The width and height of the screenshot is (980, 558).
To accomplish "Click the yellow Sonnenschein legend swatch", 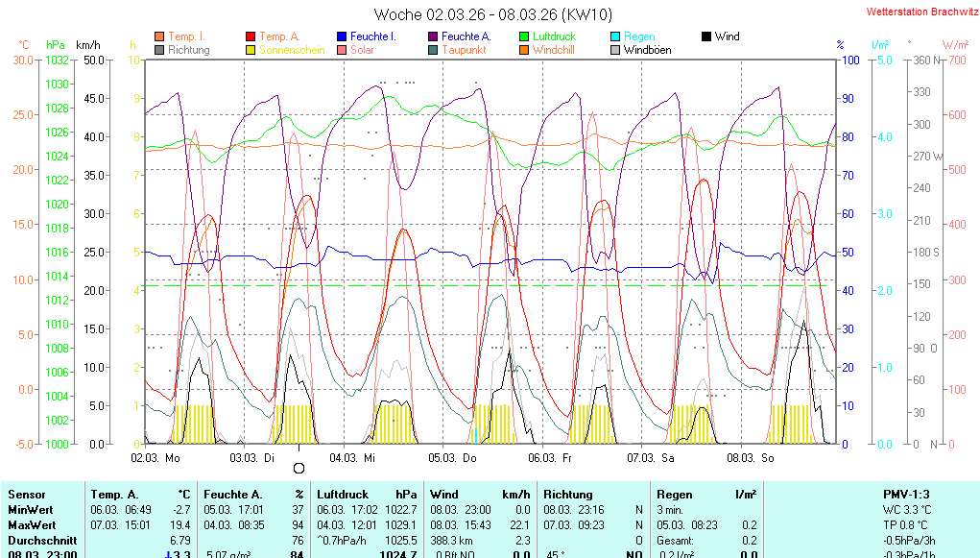I will pos(251,50).
